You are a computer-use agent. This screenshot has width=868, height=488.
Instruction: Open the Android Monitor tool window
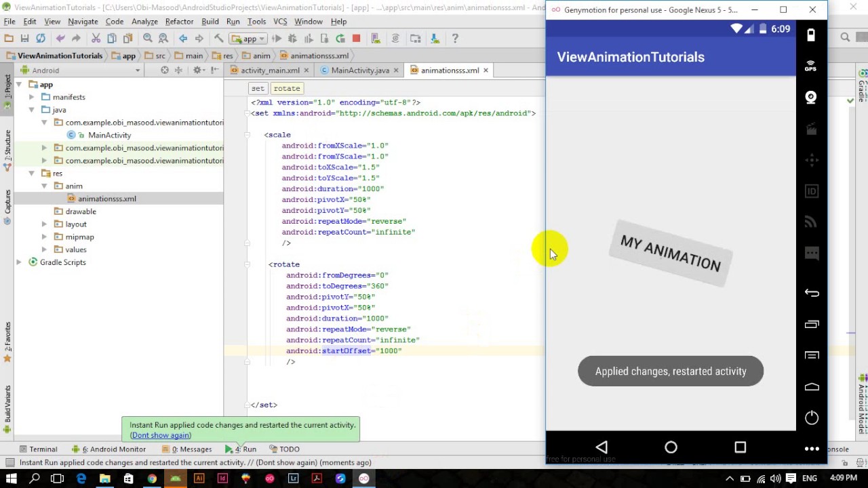(x=108, y=449)
